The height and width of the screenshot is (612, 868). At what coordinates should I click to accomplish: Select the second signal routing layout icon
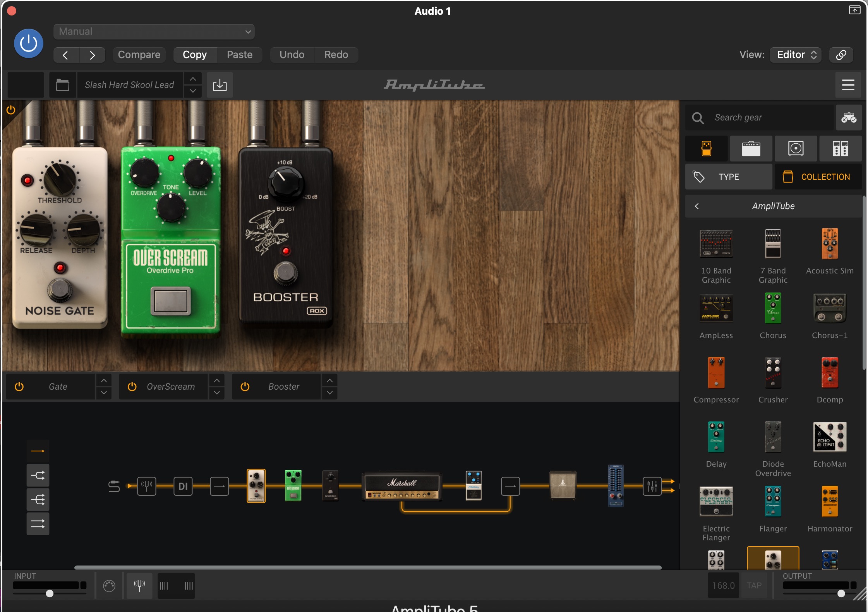(38, 475)
